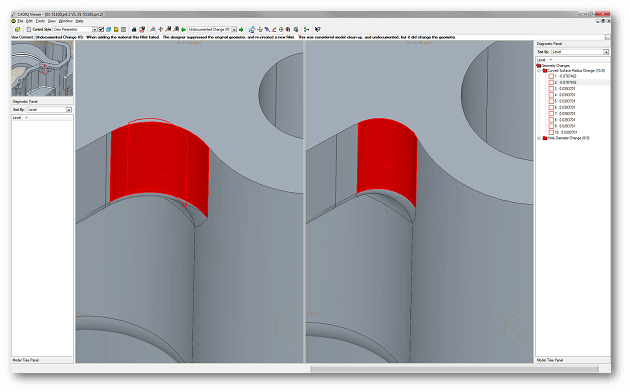The height and width of the screenshot is (392, 630).
Task: Toggle the checkbox for radius change row 2
Action: click(x=551, y=82)
